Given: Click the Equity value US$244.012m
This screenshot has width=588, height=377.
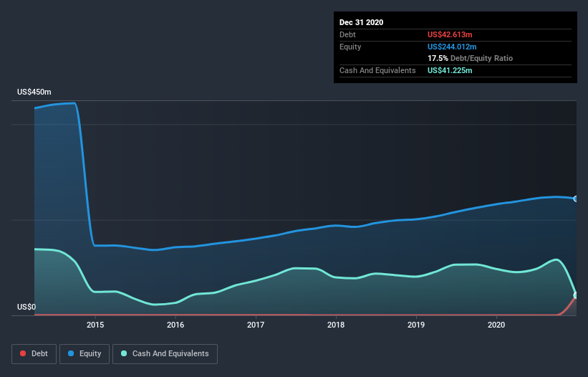Looking at the screenshot, I should click(452, 47).
